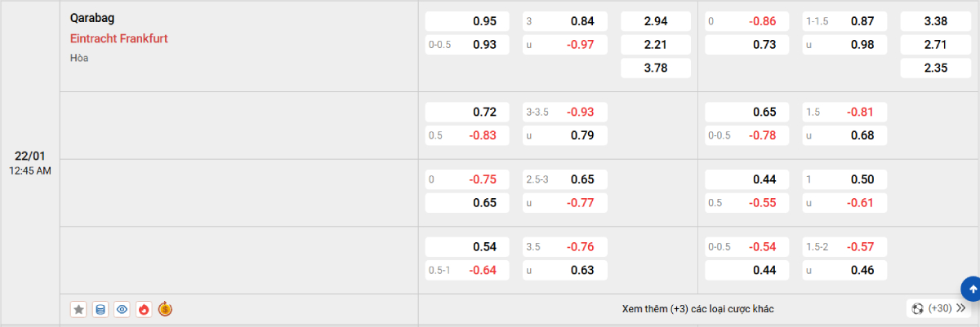Open the Eintracht Frankfurt team link

(x=118, y=38)
